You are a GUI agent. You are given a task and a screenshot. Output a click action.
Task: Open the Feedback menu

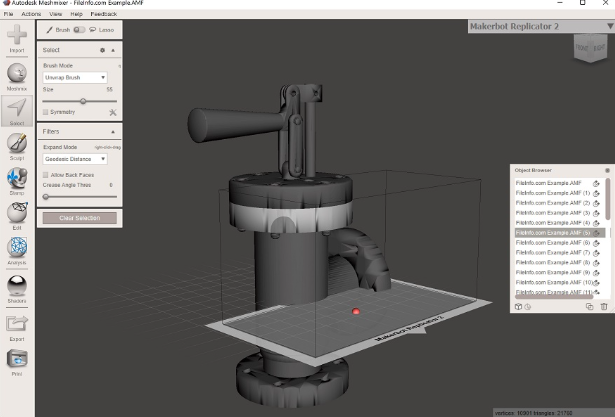tap(104, 14)
